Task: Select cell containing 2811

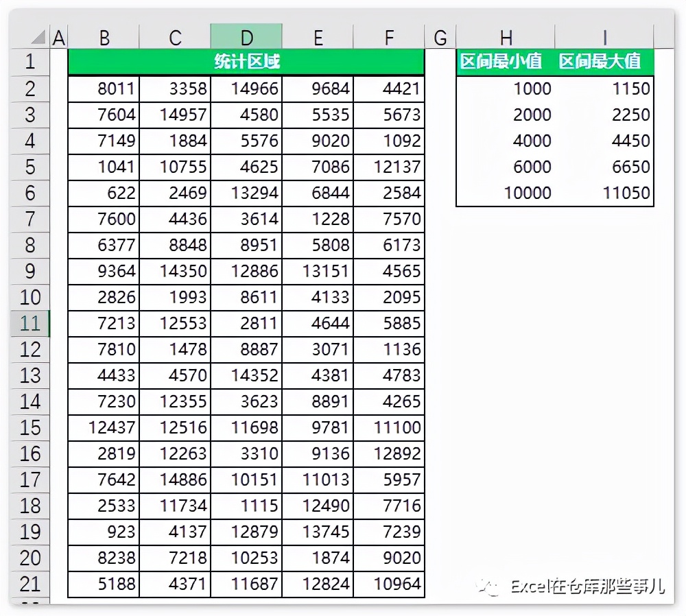Action: pyautogui.click(x=246, y=324)
